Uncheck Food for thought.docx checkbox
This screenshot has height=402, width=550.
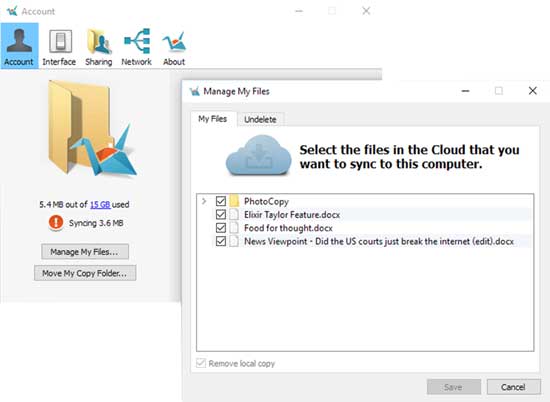(x=221, y=228)
